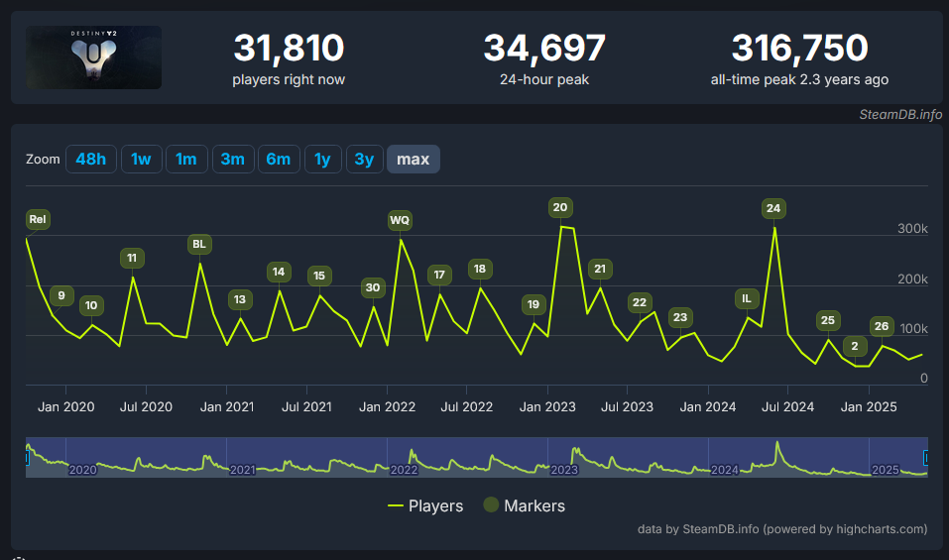
Task: Select the max zoom range
Action: pyautogui.click(x=414, y=159)
